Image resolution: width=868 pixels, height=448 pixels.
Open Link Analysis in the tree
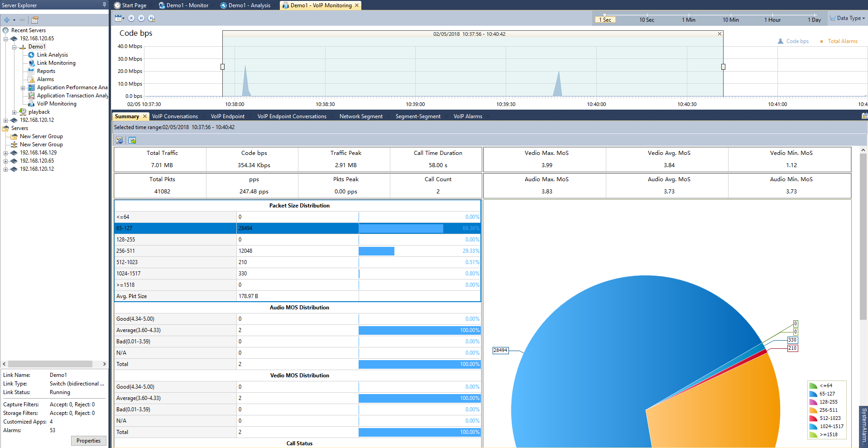click(52, 55)
